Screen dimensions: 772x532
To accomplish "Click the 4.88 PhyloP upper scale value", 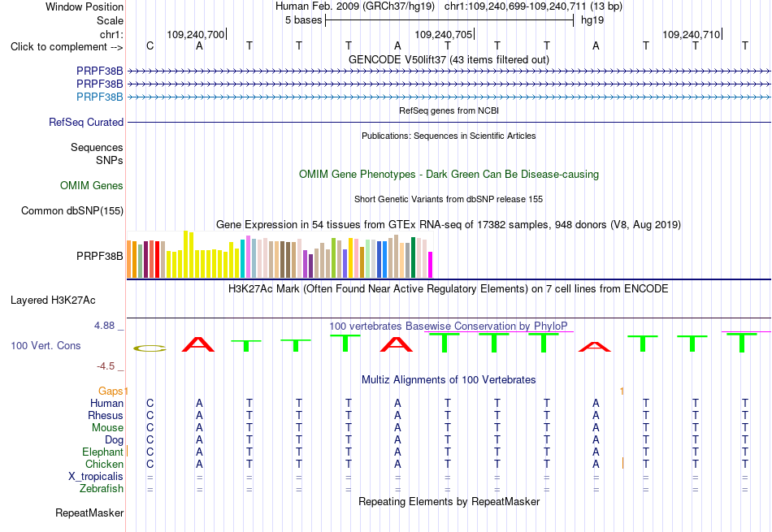I will click(x=104, y=326).
